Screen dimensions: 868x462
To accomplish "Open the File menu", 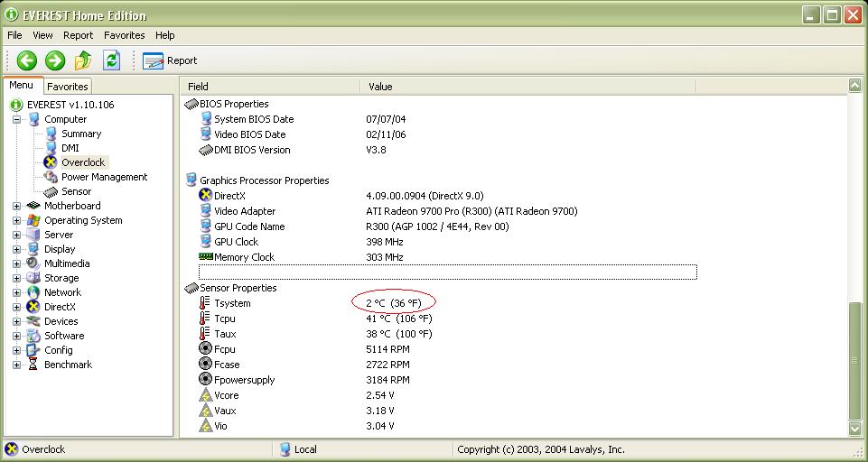I will 14,35.
